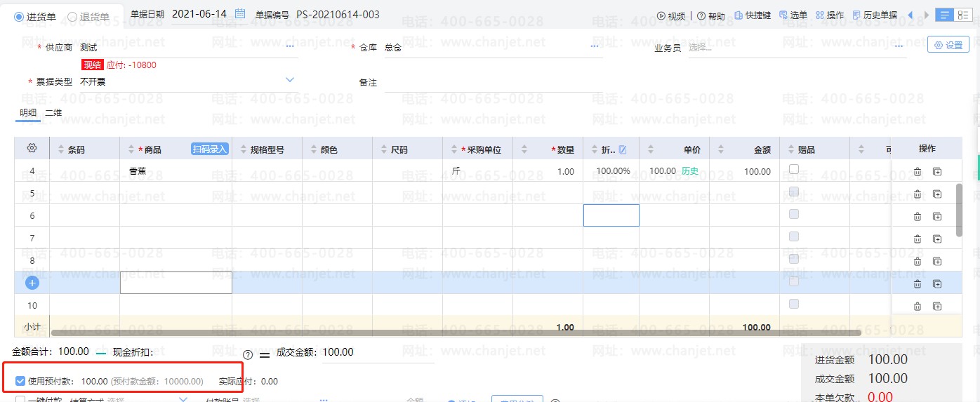
Task: Expand the 票据类型 dropdown
Action: point(290,81)
